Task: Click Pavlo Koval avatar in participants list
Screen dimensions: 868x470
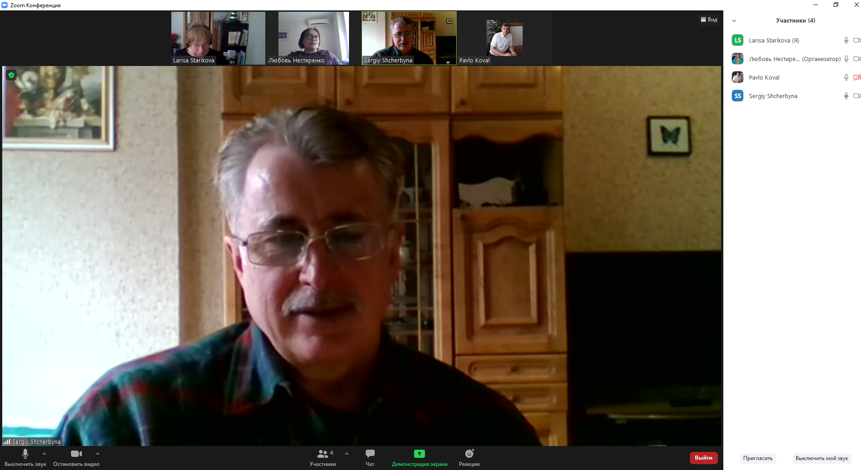Action: [x=737, y=77]
